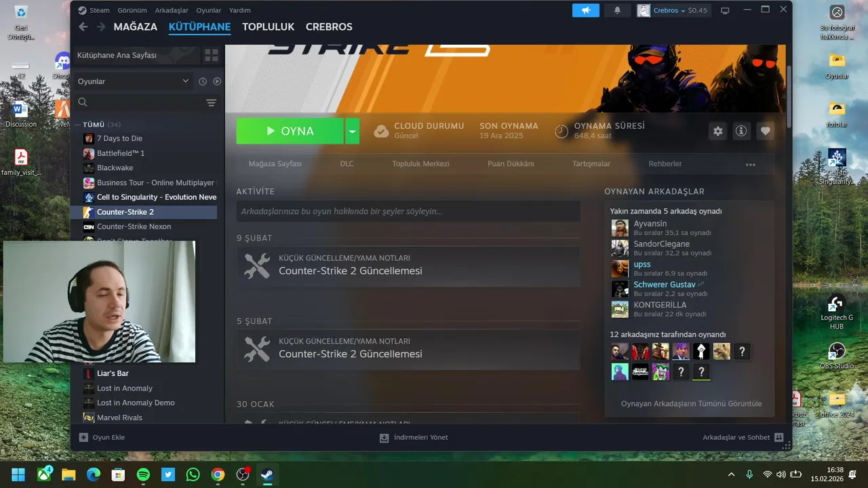This screenshot has height=488, width=868.
Task: Open the Logitech G HUB desktop shortcut
Action: tap(837, 312)
